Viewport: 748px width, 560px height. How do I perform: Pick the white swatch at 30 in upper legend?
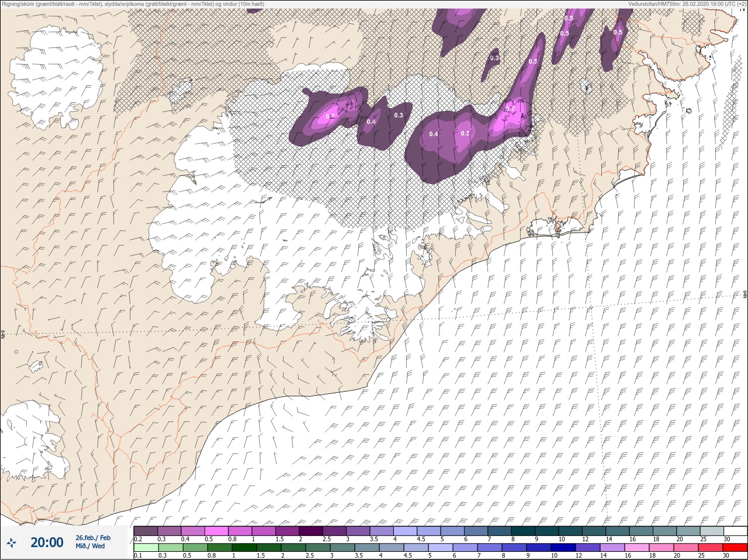(735, 531)
